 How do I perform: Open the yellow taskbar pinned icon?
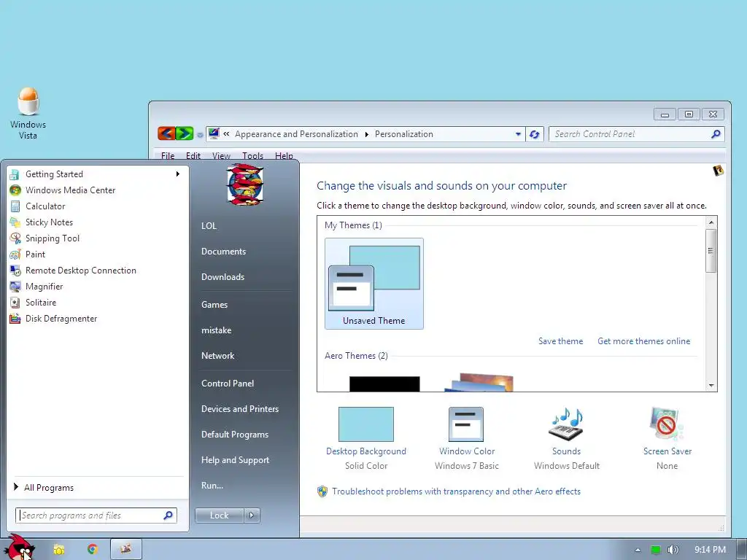pyautogui.click(x=58, y=550)
